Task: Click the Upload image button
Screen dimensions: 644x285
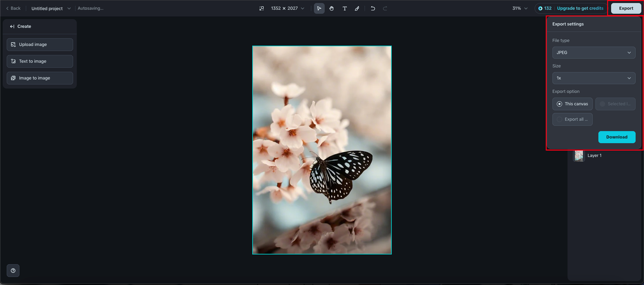Action: point(40,44)
